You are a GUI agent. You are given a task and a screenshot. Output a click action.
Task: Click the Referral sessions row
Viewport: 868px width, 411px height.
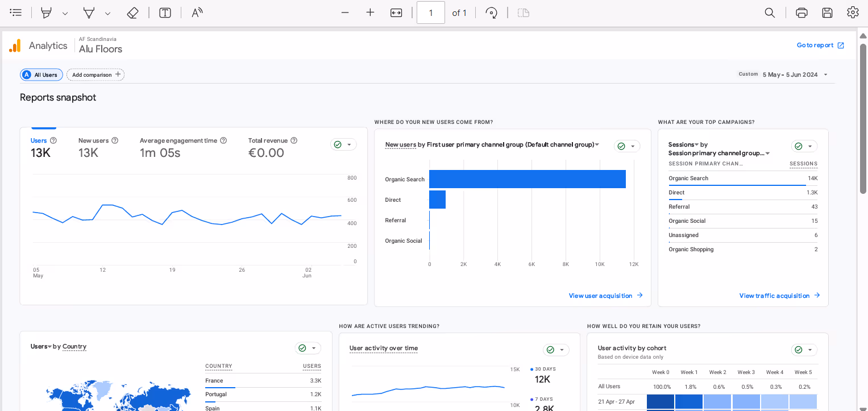point(743,207)
